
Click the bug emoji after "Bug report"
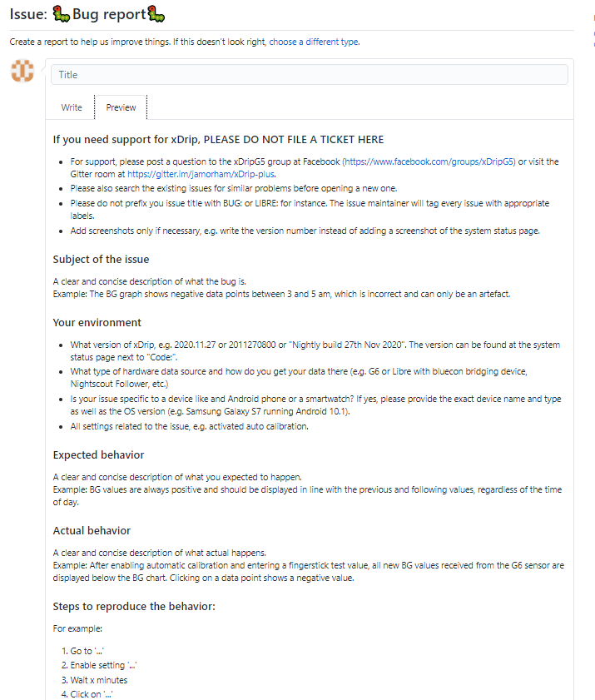157,12
